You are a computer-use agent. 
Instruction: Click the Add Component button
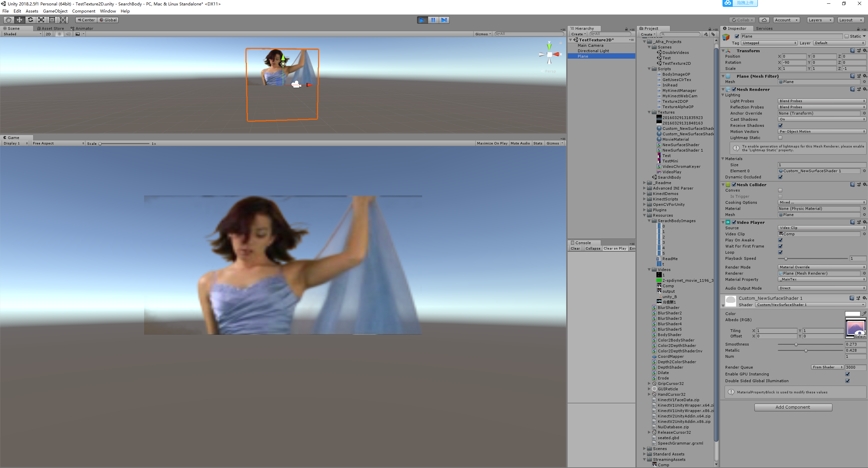(x=793, y=407)
